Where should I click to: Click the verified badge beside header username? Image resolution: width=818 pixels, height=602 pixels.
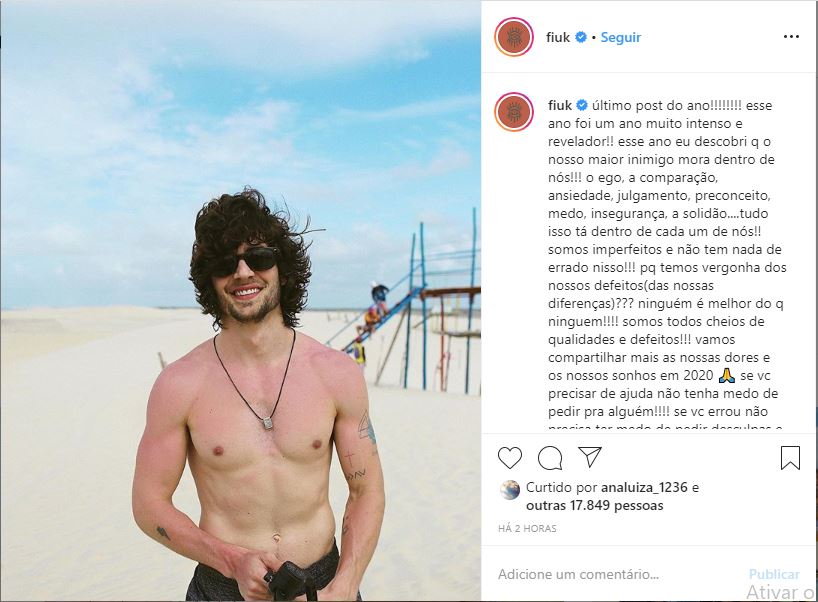(581, 38)
